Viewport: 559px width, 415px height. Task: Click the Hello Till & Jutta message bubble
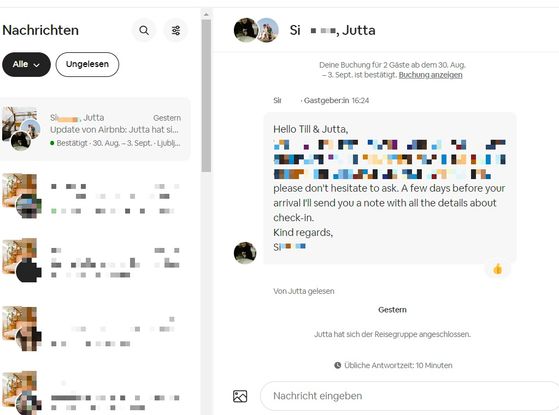point(390,188)
